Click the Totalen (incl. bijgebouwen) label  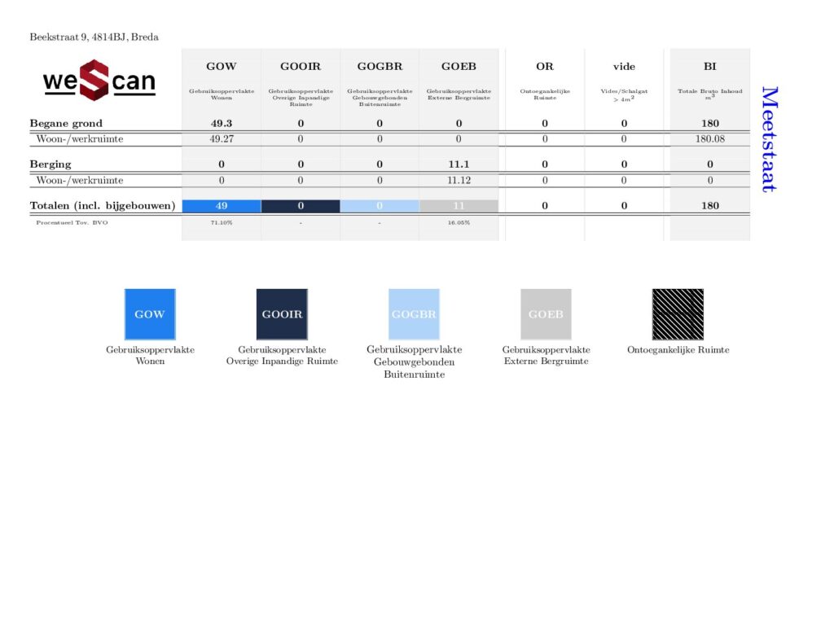(x=103, y=206)
